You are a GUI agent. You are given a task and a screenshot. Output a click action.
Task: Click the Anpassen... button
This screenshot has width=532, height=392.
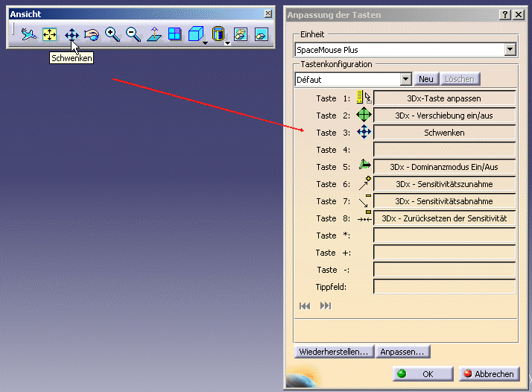[x=402, y=352]
